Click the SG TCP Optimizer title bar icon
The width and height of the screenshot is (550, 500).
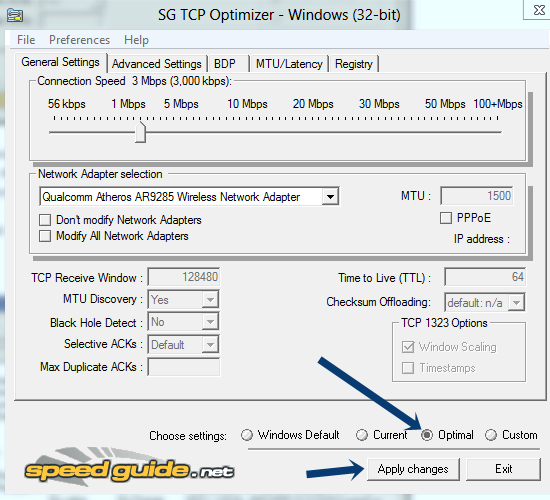click(15, 15)
